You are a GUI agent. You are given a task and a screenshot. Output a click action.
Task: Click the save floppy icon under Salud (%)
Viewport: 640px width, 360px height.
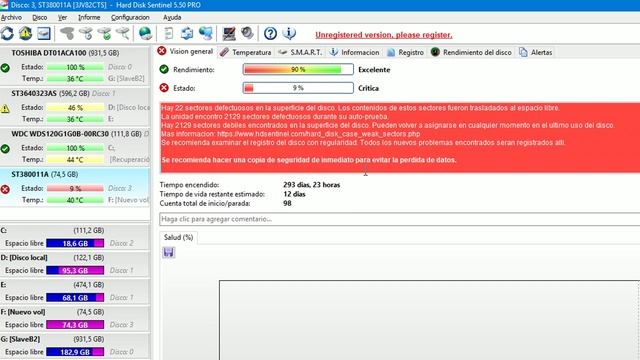(169, 253)
